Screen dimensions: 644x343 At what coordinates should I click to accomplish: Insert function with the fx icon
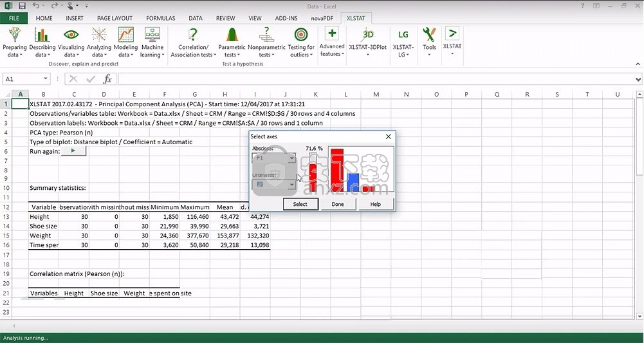pyautogui.click(x=107, y=79)
